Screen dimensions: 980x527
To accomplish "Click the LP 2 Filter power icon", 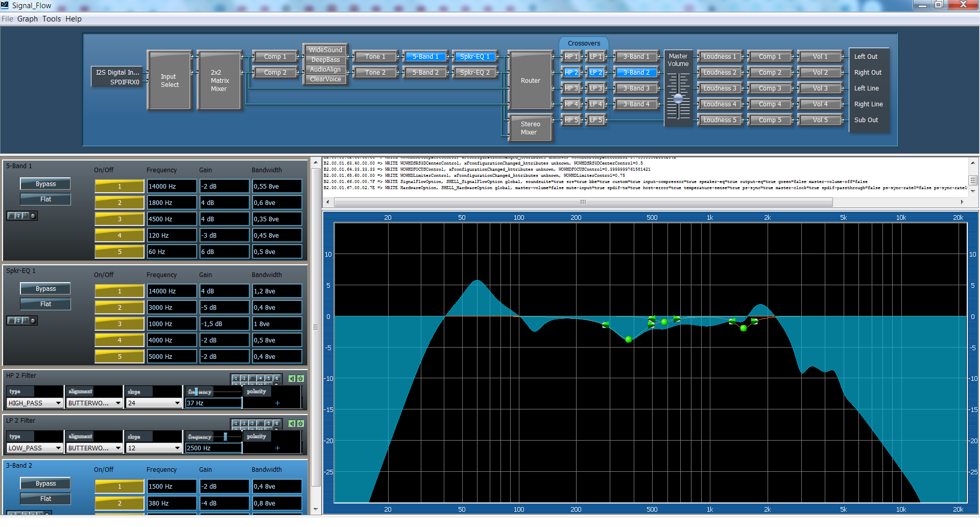I will [x=300, y=424].
